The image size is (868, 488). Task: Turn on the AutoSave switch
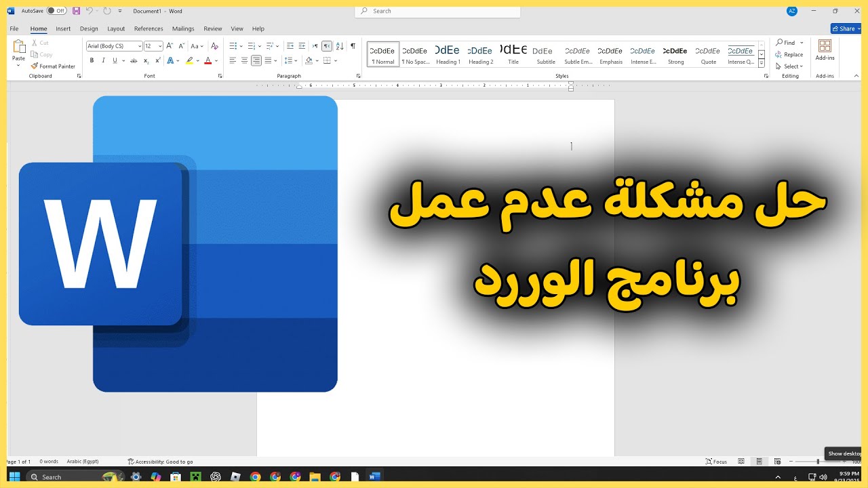pos(57,11)
